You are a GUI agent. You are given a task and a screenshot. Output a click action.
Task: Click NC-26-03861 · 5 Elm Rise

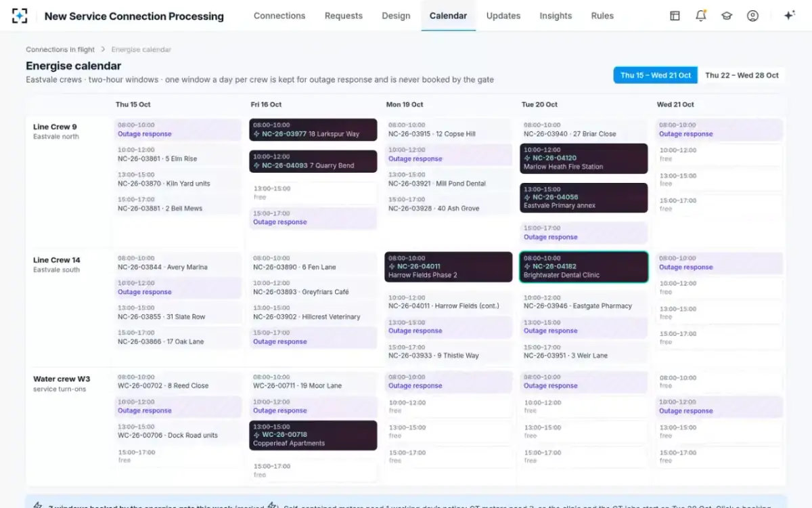coord(178,154)
